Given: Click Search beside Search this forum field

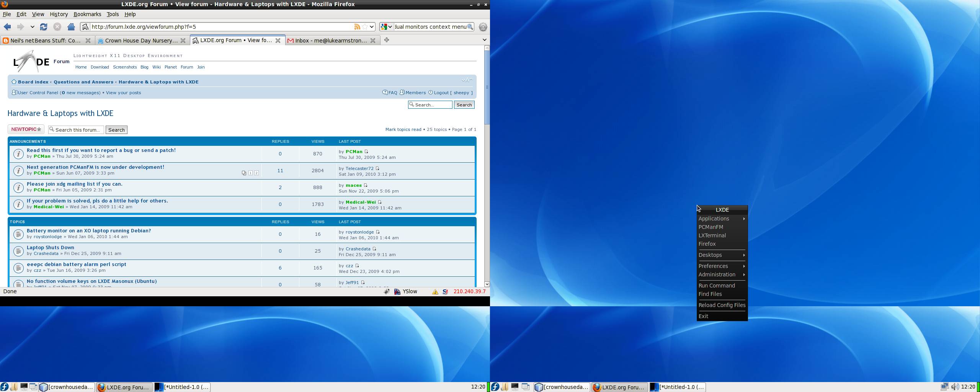Looking at the screenshot, I should point(116,130).
